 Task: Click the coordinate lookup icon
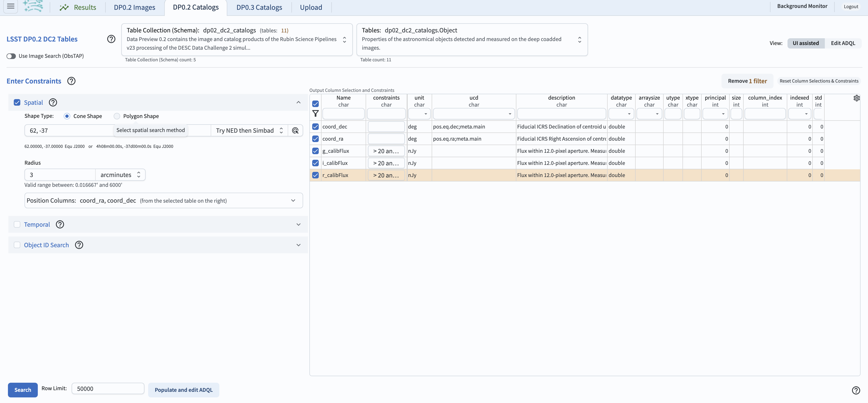point(295,131)
